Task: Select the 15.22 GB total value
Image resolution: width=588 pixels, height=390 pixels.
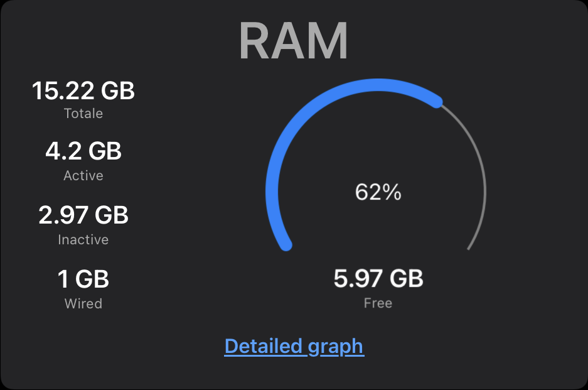Action: (x=83, y=91)
